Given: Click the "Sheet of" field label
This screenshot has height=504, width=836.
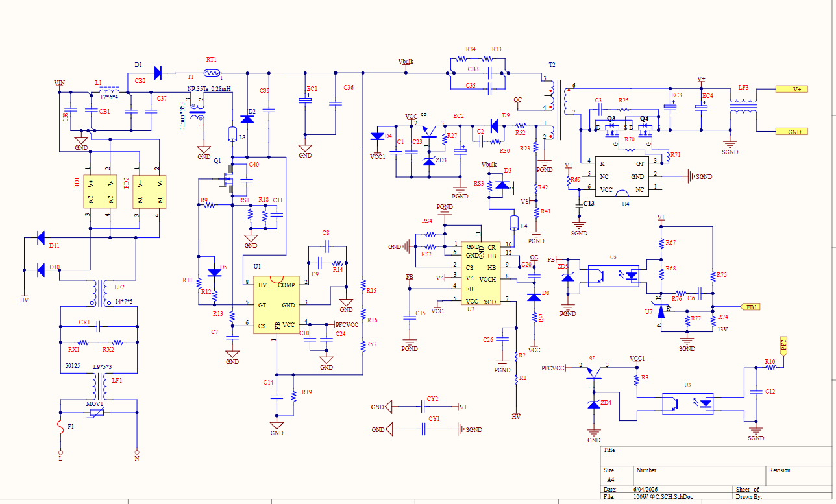Looking at the screenshot, I should tap(748, 489).
